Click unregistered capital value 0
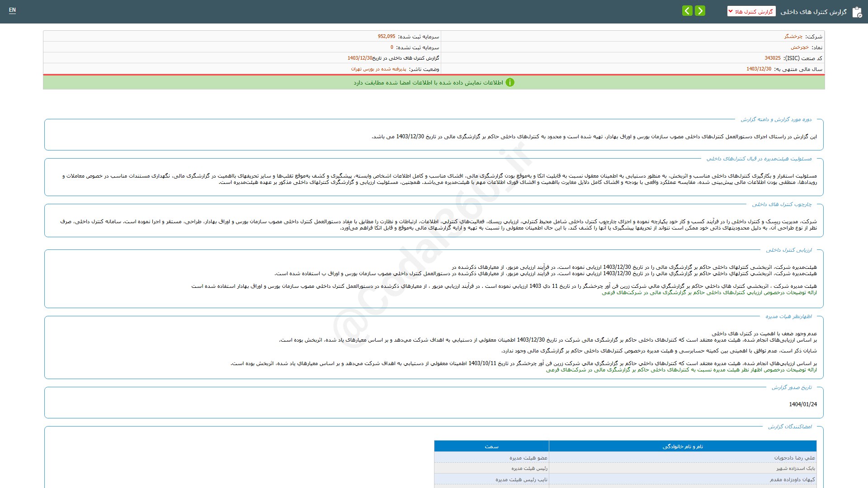The height and width of the screenshot is (488, 868). click(x=392, y=47)
